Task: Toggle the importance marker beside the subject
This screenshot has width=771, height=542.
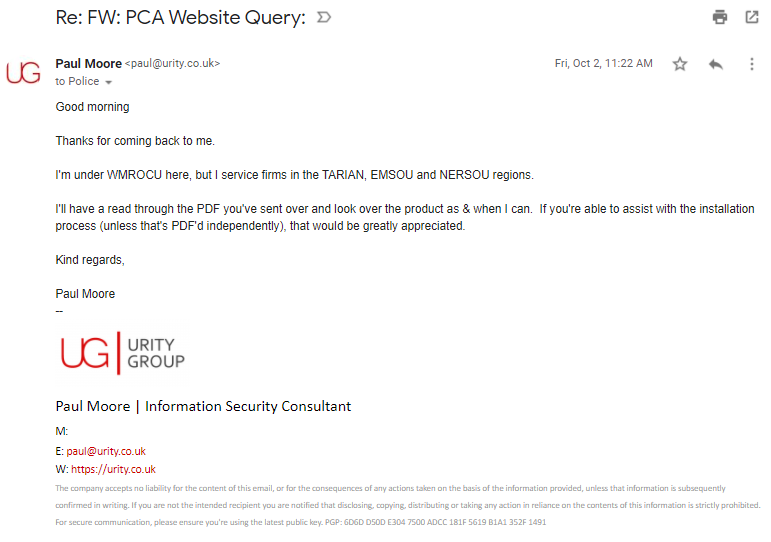Action: [x=324, y=18]
